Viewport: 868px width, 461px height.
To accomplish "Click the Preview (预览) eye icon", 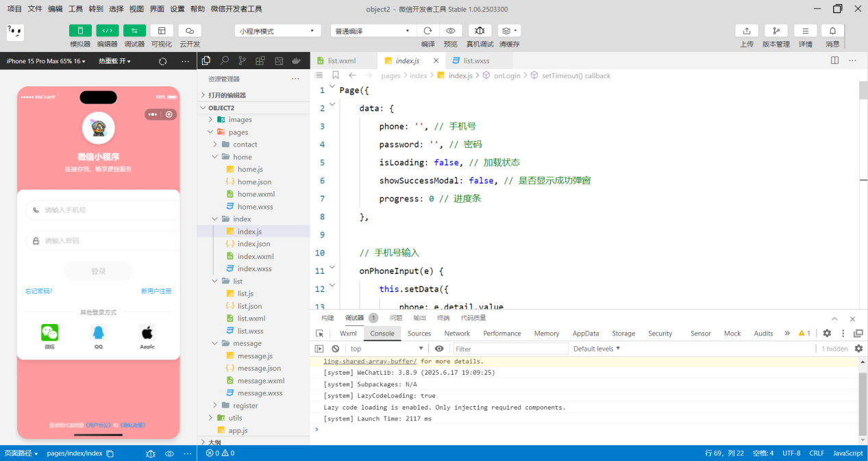I will pos(450,31).
